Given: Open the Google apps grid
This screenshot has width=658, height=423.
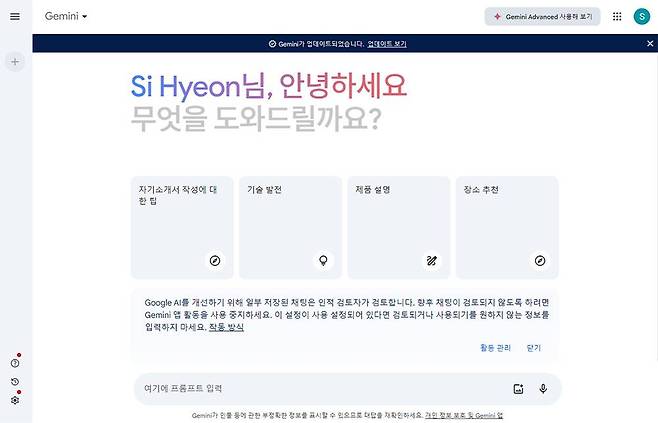Looking at the screenshot, I should click(x=617, y=17).
